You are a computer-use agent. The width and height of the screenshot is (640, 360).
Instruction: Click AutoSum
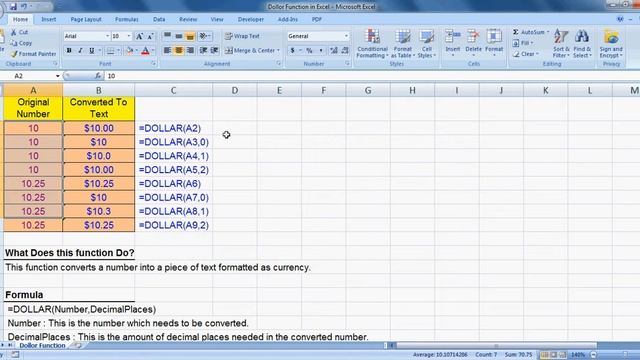(531, 32)
